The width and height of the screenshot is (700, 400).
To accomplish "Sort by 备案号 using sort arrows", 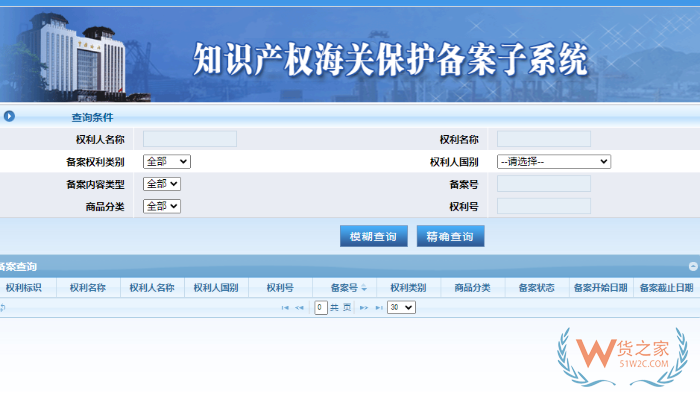I will [x=364, y=288].
